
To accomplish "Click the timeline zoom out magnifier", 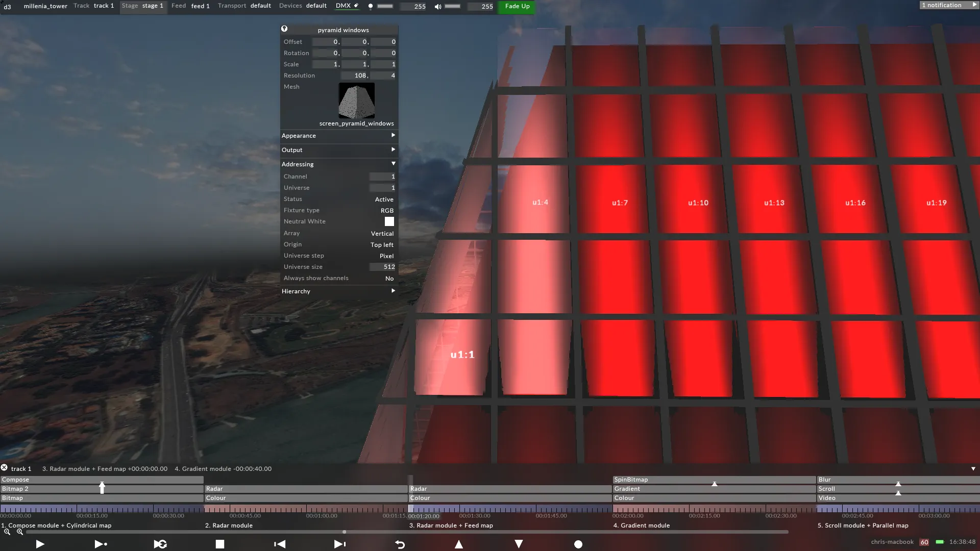I will 7,532.
